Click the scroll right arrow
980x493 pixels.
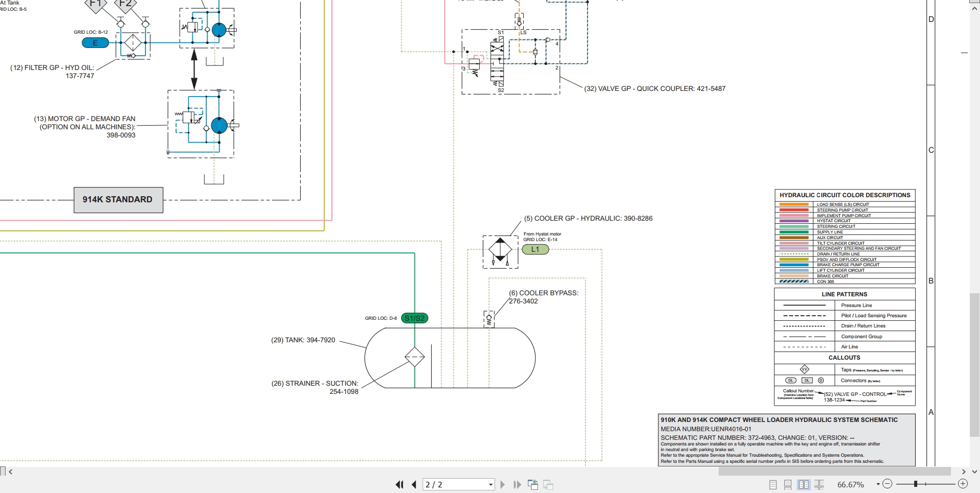pyautogui.click(x=964, y=472)
